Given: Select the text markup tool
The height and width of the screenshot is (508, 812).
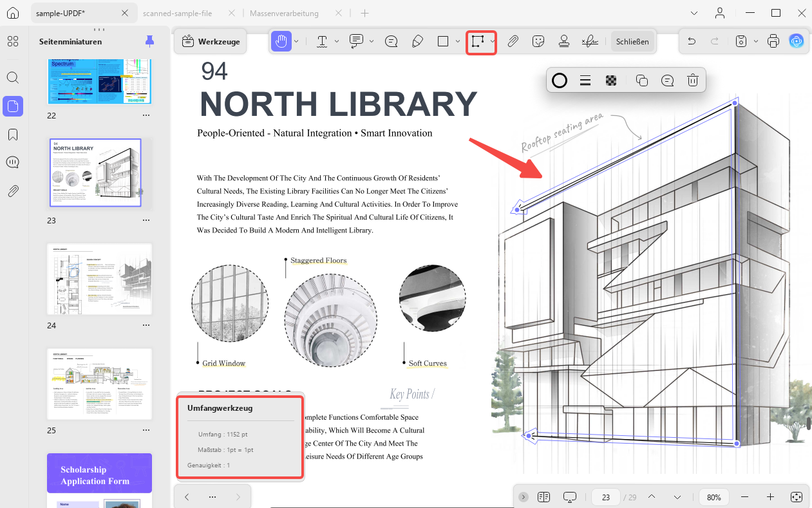Looking at the screenshot, I should pyautogui.click(x=322, y=41).
